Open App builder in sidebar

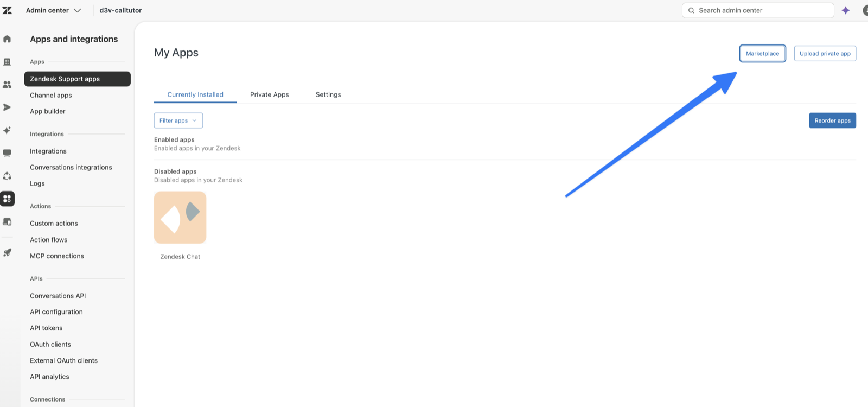[48, 111]
